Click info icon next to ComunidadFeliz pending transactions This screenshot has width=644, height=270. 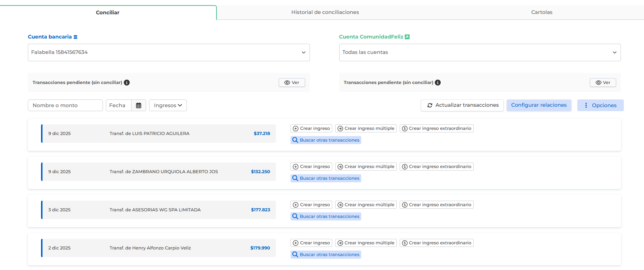[438, 83]
